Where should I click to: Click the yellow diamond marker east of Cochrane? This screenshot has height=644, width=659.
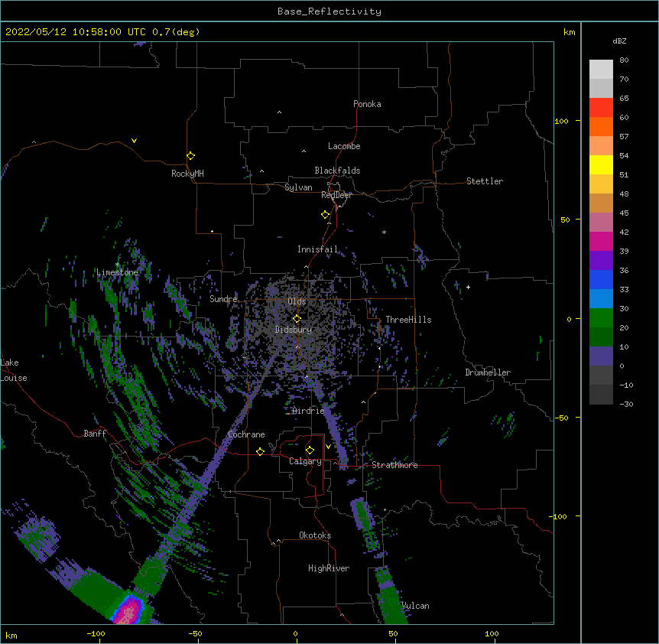coord(260,451)
